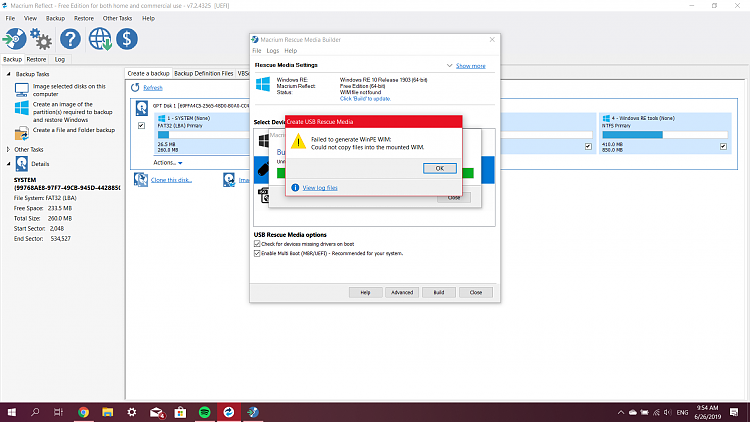Viewport: 750px width, 422px height.
Task: Open the Windows Start menu
Action: coord(11,412)
